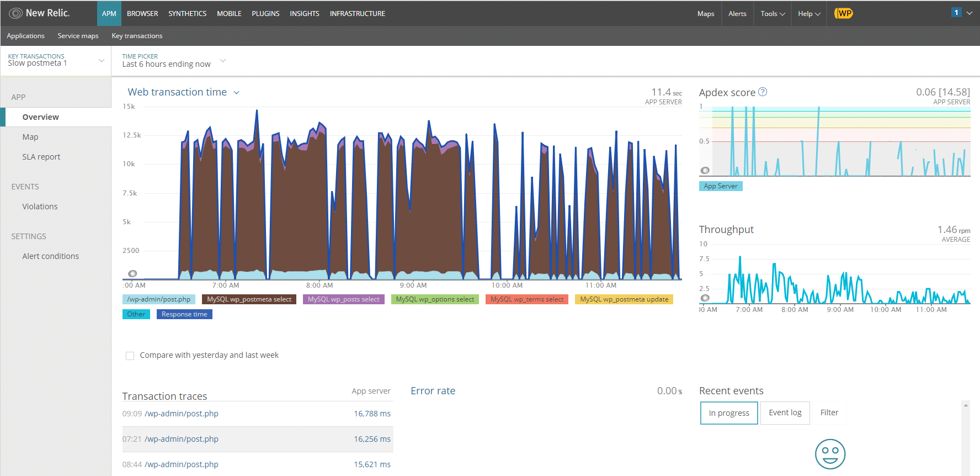Click the Event log button
980x476 pixels.
[x=785, y=412]
